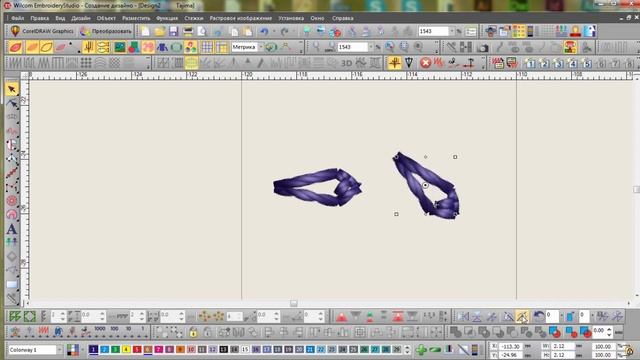The width and height of the screenshot is (640, 360).
Task: Activate numbered view preset 4
Action: pyautogui.click(x=573, y=63)
